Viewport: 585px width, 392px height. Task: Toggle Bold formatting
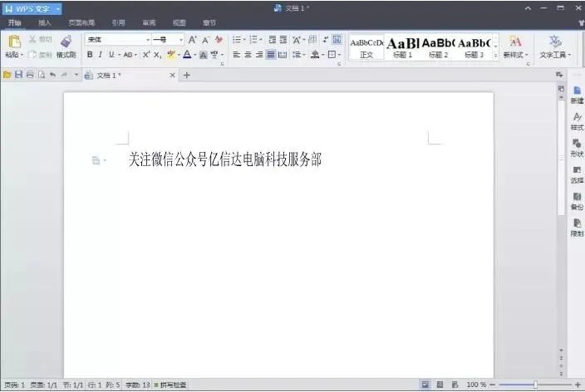pos(90,55)
